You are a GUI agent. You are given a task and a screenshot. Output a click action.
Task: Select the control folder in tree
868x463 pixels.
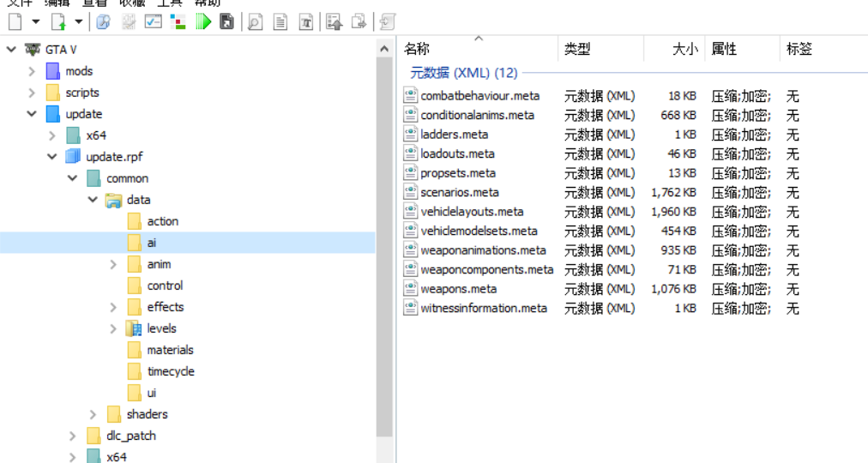[x=165, y=286]
